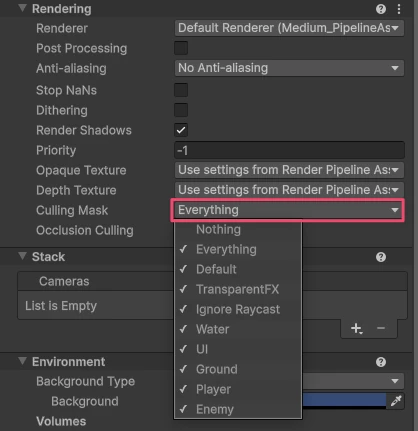Open help for the Rendering section

pyautogui.click(x=381, y=9)
